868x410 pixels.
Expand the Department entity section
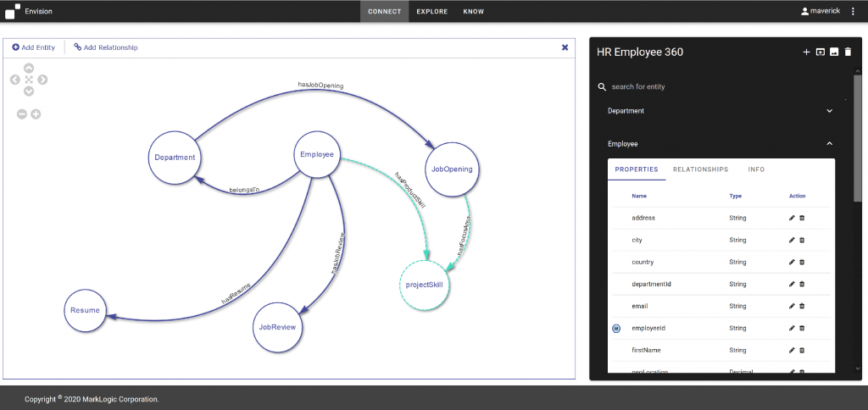pyautogui.click(x=829, y=111)
